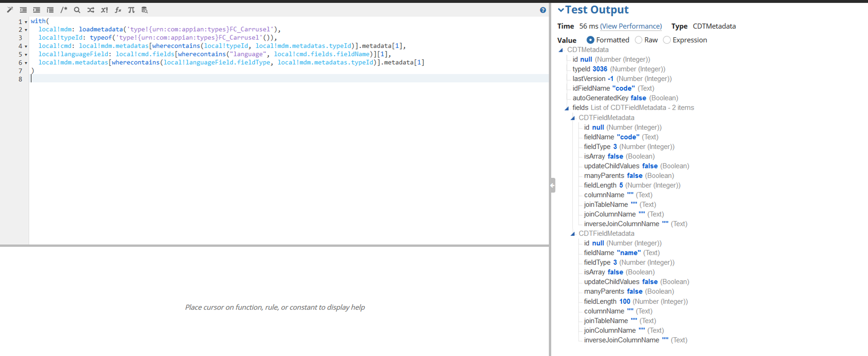This screenshot has height=356, width=868.
Task: Collapse the fields list tree node
Action: point(566,108)
